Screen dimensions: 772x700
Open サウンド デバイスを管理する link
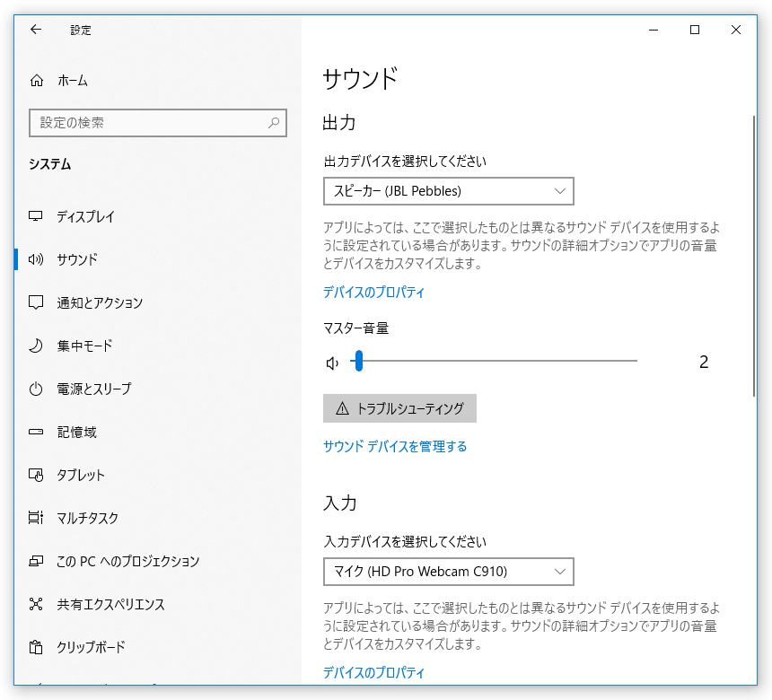pyautogui.click(x=395, y=447)
